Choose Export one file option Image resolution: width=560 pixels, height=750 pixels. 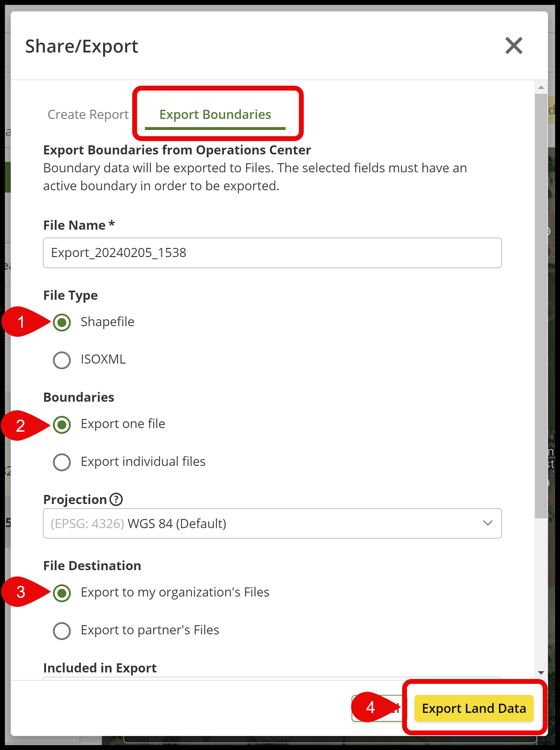pyautogui.click(x=62, y=425)
